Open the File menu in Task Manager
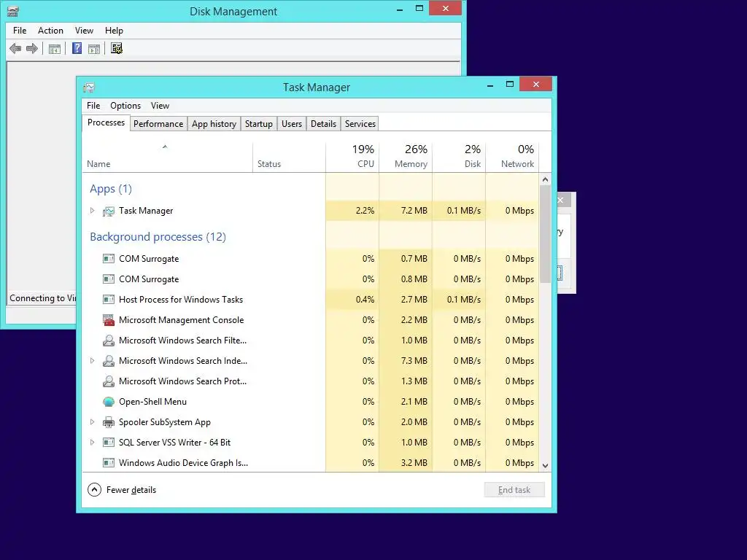Viewport: 747px width, 560px height. 93,106
